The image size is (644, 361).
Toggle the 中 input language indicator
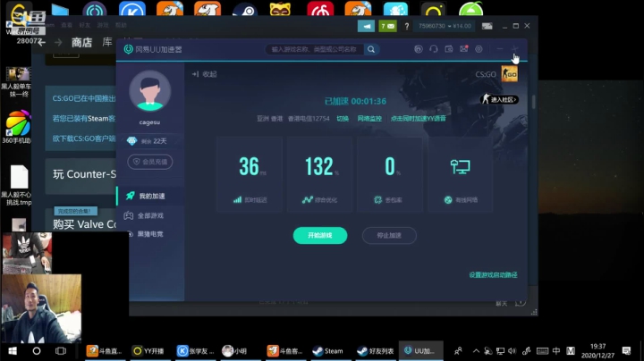[556, 351]
